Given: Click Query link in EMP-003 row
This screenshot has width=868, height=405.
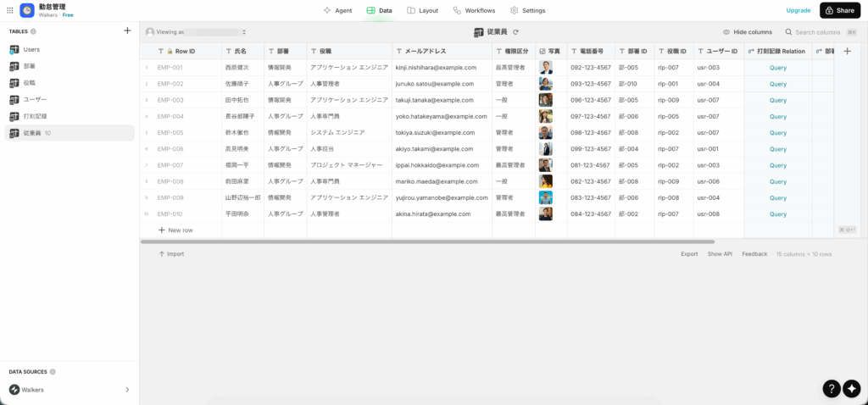Looking at the screenshot, I should [777, 100].
